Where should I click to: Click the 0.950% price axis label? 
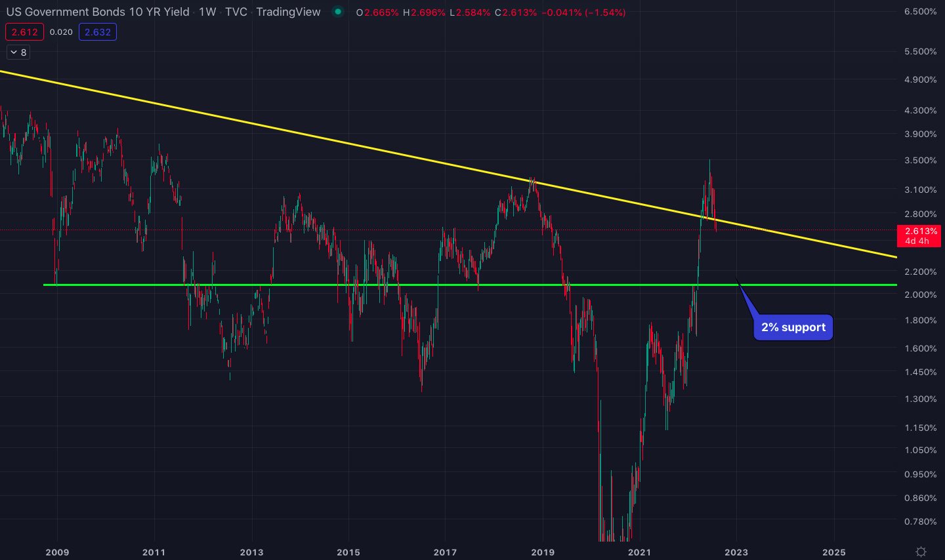pos(921,474)
